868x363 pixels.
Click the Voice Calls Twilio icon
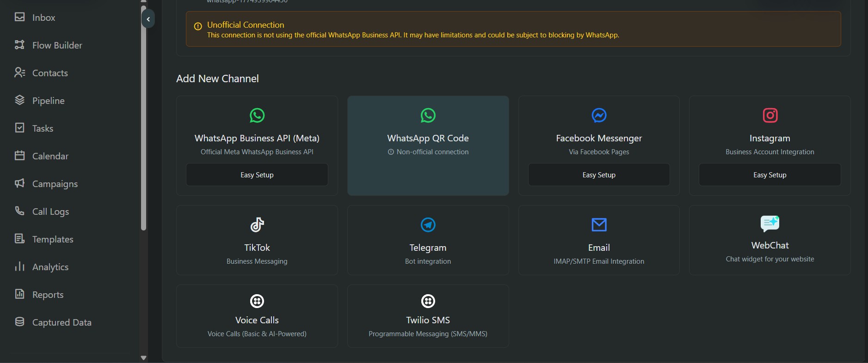pyautogui.click(x=257, y=301)
